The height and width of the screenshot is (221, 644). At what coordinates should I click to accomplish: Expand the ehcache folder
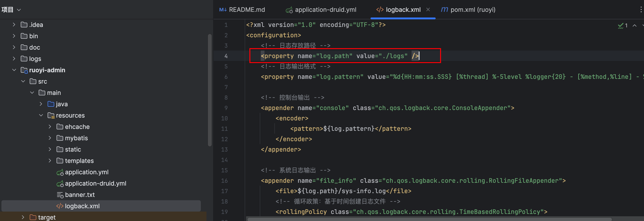click(50, 127)
